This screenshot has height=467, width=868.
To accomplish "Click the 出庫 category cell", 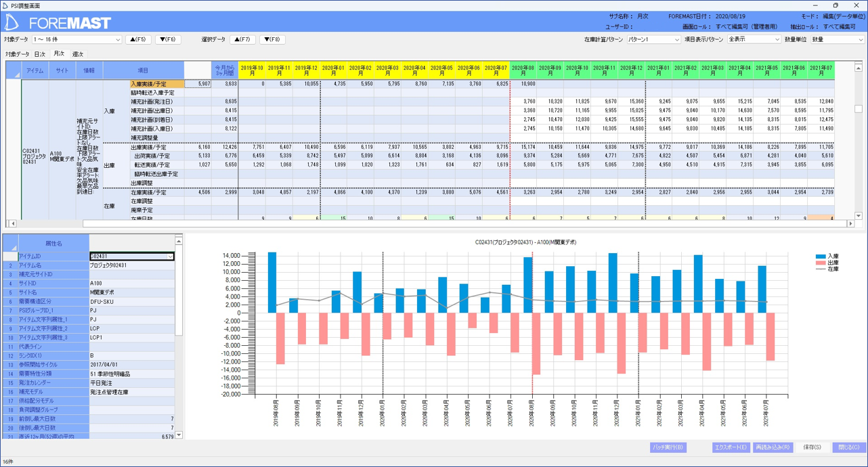I will point(116,165).
